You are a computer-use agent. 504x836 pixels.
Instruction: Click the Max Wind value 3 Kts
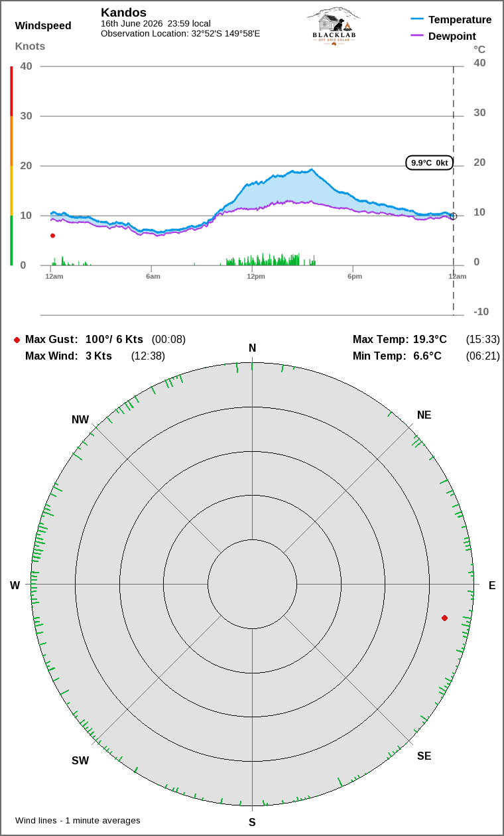[99, 356]
